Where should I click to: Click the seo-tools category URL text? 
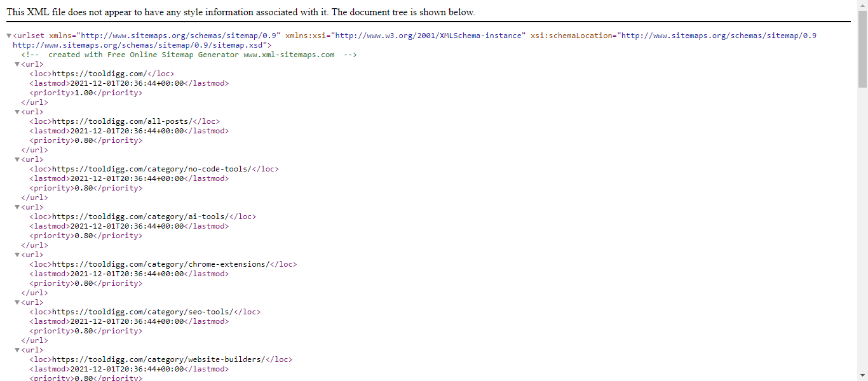(142, 312)
